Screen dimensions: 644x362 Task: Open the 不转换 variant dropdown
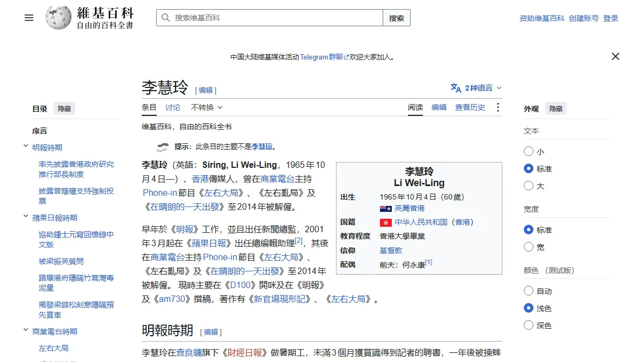[207, 107]
